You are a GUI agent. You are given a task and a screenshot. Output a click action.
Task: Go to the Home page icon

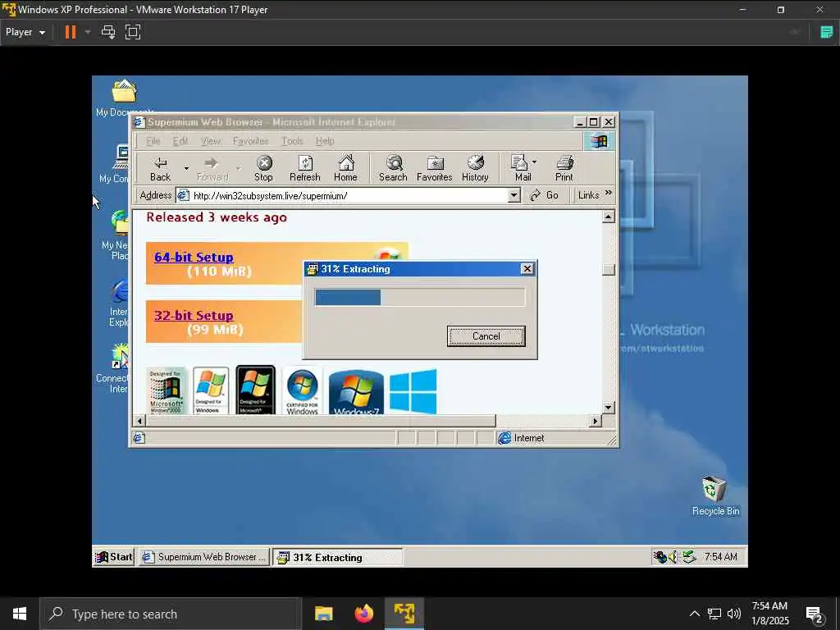pyautogui.click(x=345, y=169)
